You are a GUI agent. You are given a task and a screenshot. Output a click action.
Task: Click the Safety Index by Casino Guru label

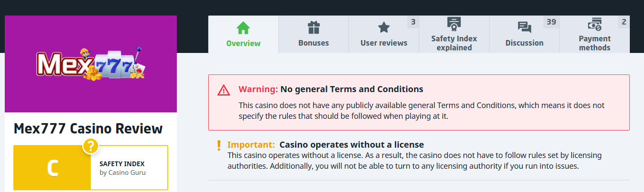122,168
